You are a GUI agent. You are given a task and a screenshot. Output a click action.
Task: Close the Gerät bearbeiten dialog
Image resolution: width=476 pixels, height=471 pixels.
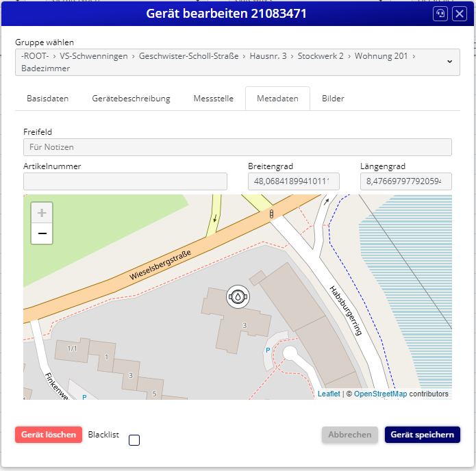tap(460, 14)
